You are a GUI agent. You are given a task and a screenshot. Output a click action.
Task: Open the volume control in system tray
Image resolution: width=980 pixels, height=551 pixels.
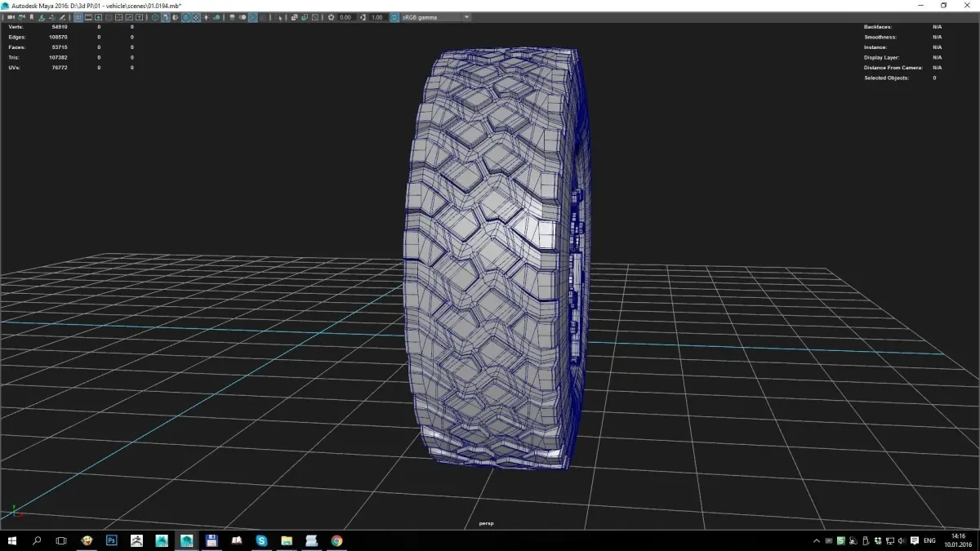click(902, 540)
